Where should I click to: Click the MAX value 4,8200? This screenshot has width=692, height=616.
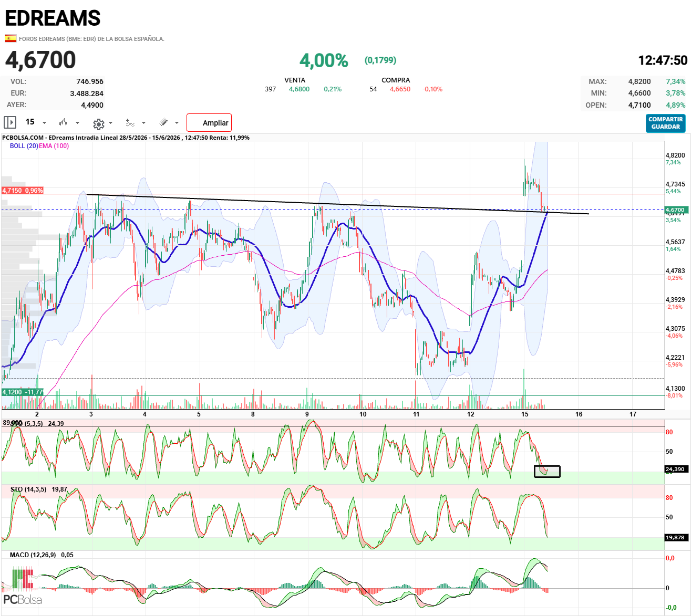pos(639,81)
